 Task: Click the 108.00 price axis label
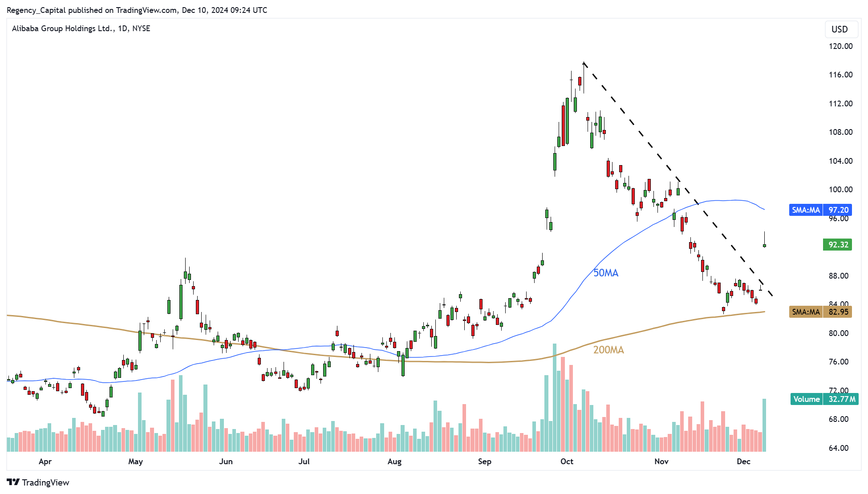point(840,132)
